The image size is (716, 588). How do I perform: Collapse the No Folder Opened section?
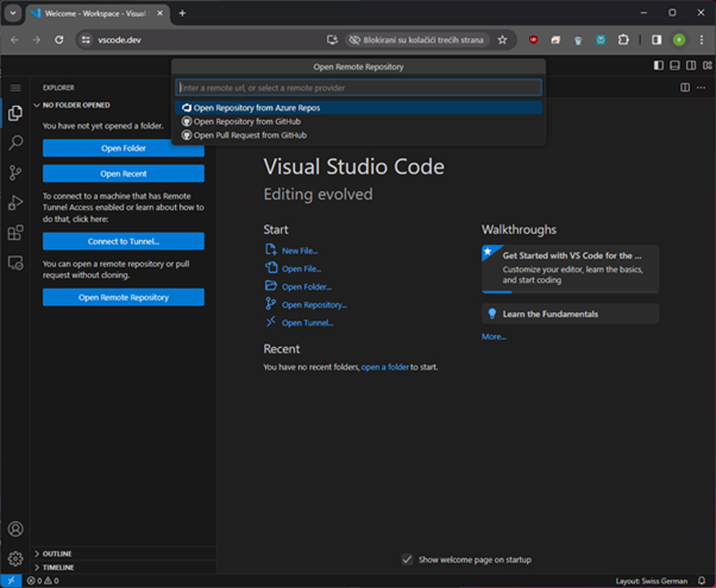point(123,105)
